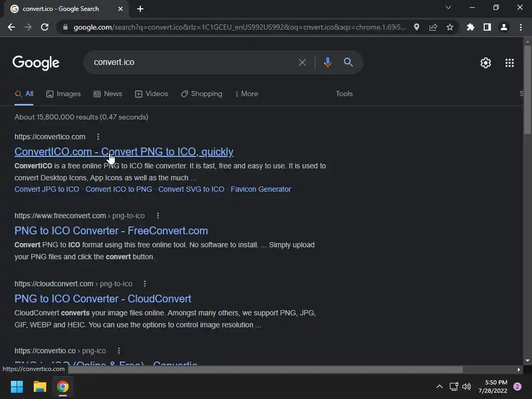Click the https://convertico.com result URL
This screenshot has width=532, height=399.
[x=50, y=137]
